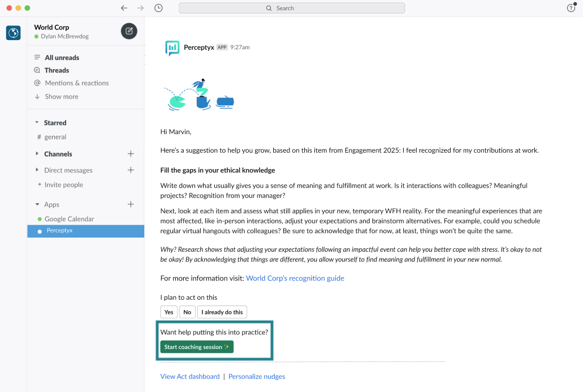Click the plus icon beside Direct messages
The image size is (583, 392).
(131, 170)
